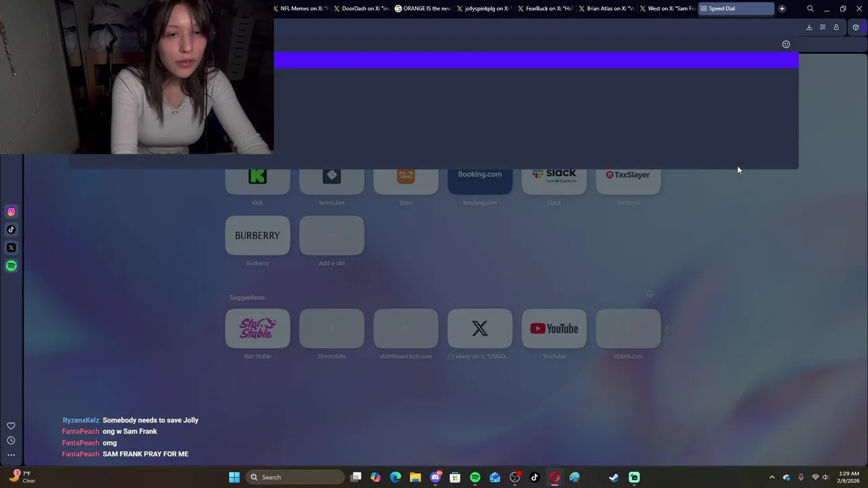
Task: Open Microsoft Store from the taskbar
Action: coord(455,477)
